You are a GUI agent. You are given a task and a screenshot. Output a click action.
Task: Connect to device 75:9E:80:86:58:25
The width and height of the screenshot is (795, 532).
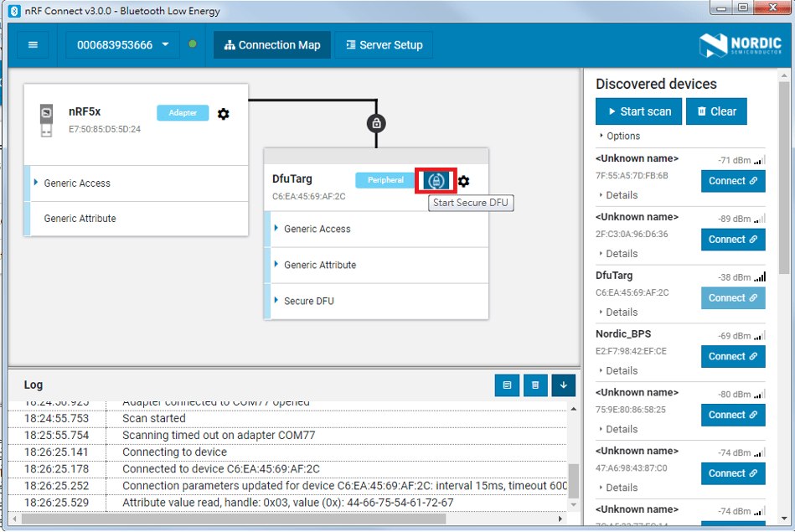pos(733,415)
